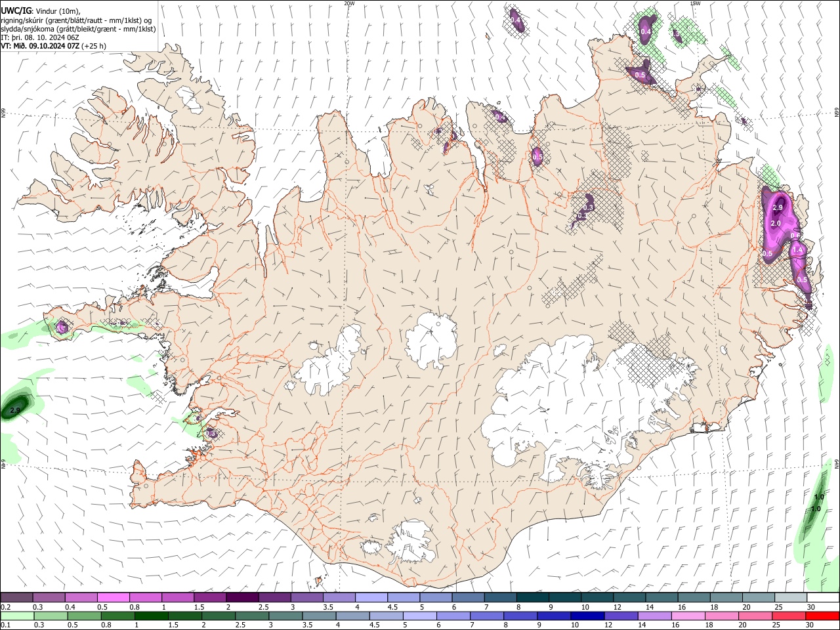The image size is (840, 630).
Task: Click the UWC/IG title text
Action: pos(16,12)
